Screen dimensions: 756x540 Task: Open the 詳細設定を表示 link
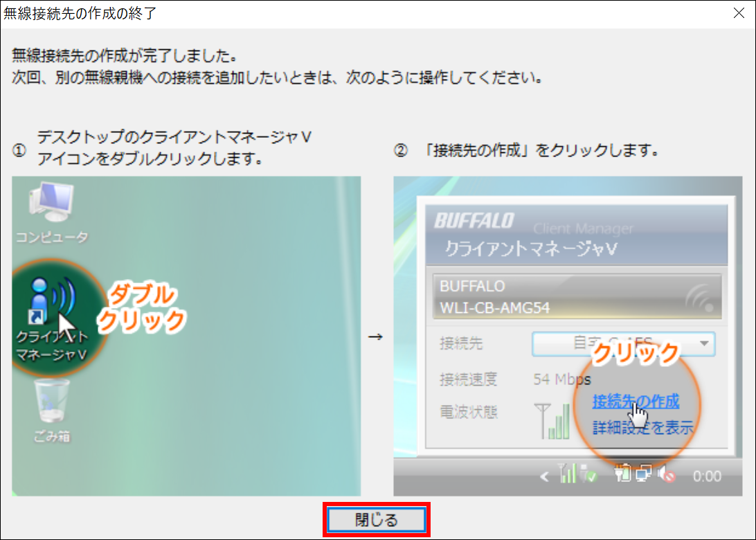642,428
